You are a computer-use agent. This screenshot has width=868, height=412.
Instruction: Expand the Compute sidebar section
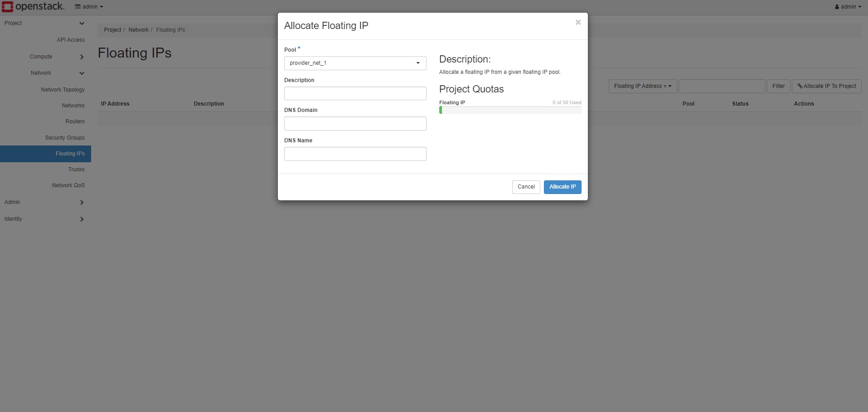[x=82, y=57]
